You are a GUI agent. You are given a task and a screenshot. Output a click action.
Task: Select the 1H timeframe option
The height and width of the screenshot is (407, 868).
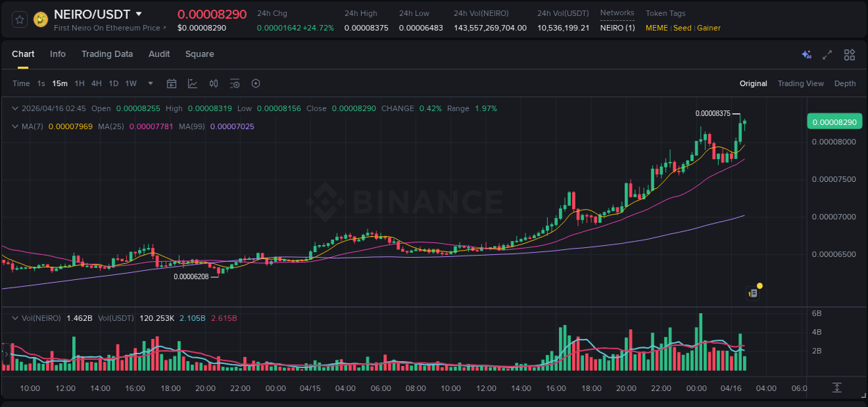tap(81, 83)
